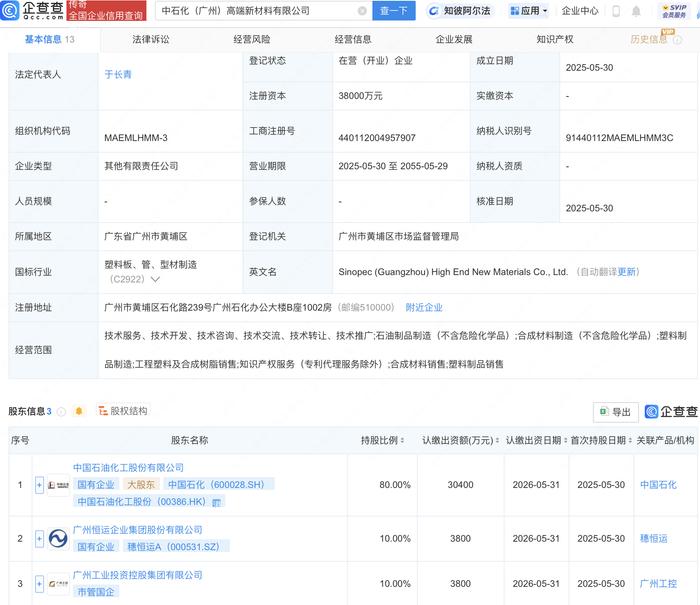
Task: Go to the 企业发展 tab
Action: coord(454,40)
